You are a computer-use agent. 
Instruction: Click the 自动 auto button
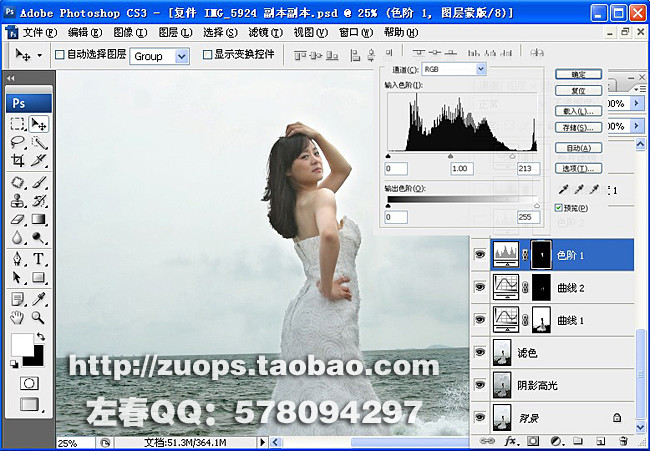[x=578, y=148]
